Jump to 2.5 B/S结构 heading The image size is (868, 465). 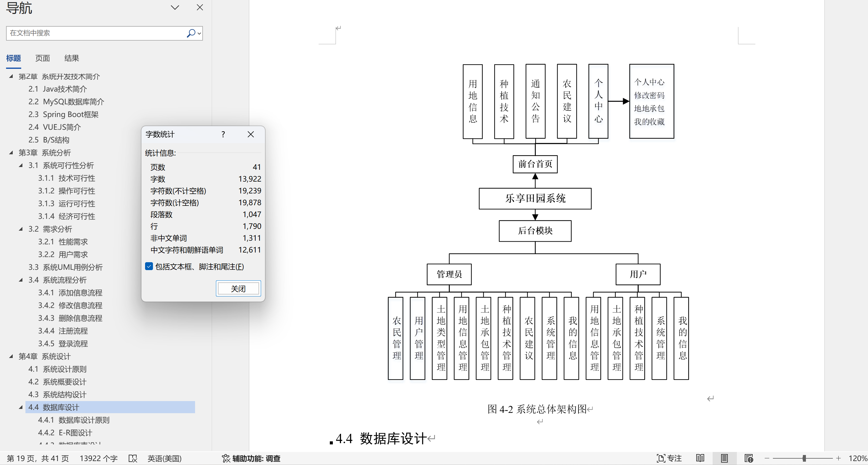click(49, 140)
